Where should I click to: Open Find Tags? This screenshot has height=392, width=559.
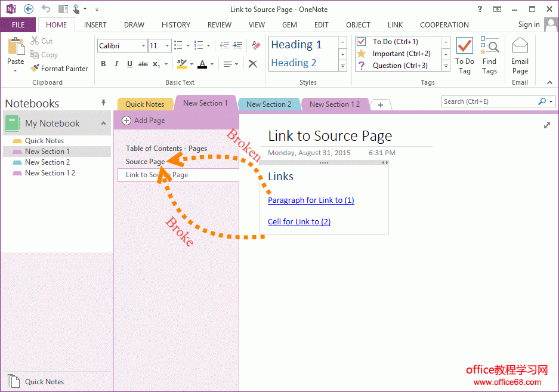pyautogui.click(x=489, y=57)
